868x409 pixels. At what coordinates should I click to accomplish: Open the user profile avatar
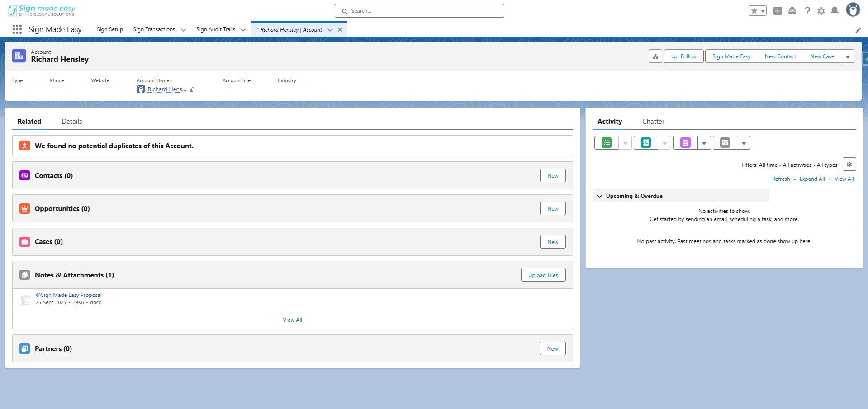[x=853, y=9]
